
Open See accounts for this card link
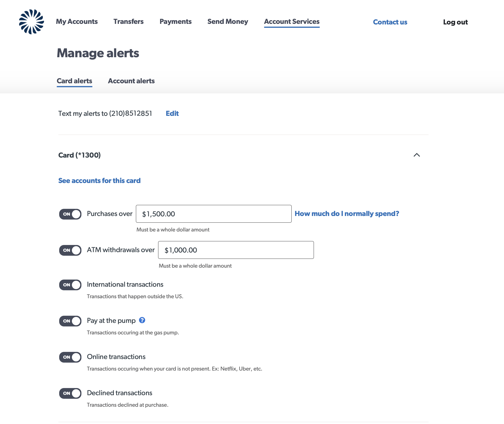pos(99,181)
